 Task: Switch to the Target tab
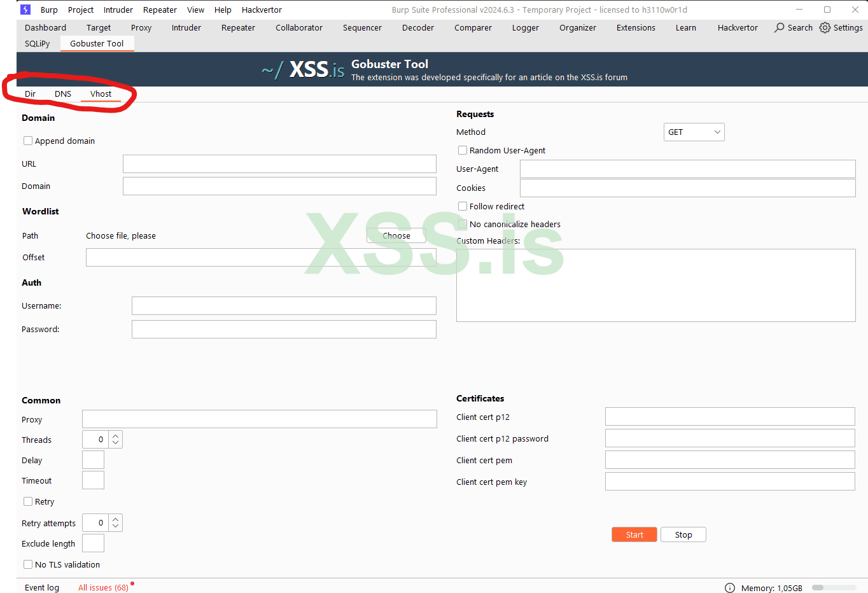[x=99, y=27]
